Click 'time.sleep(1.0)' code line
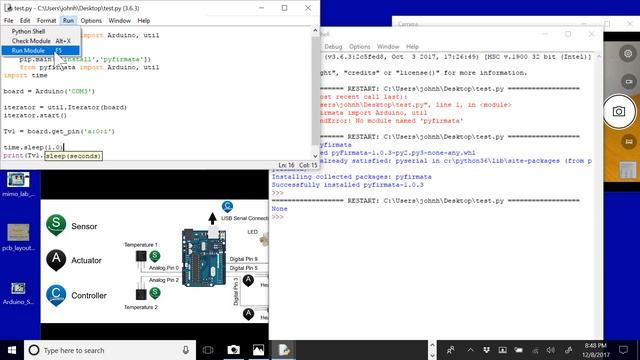This screenshot has width=640, height=360. click(x=33, y=147)
